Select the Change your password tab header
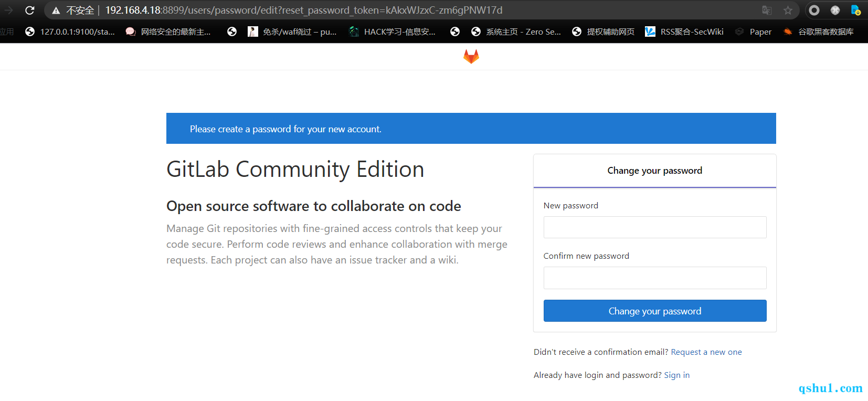This screenshot has height=401, width=868. point(655,171)
